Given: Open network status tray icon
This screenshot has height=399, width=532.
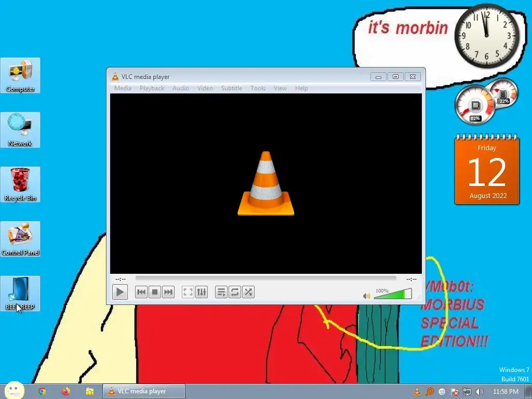Looking at the screenshot, I should (467, 392).
